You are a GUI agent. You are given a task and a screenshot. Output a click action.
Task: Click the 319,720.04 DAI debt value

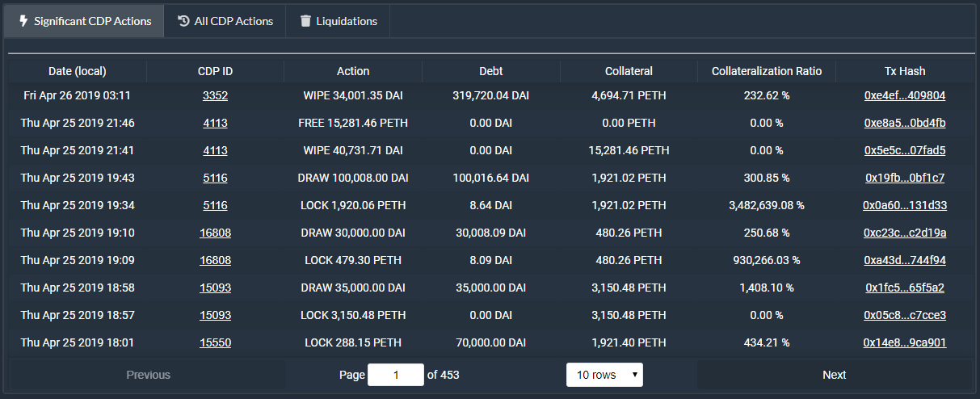pyautogui.click(x=490, y=95)
